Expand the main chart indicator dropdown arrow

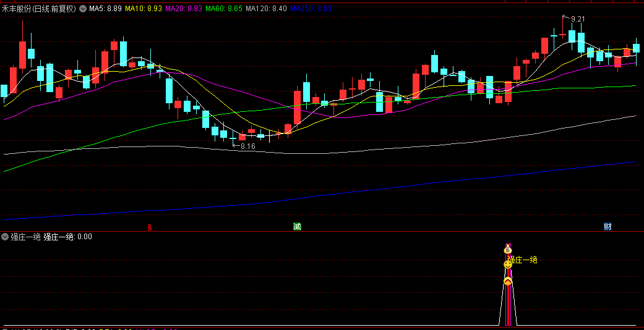(83, 9)
